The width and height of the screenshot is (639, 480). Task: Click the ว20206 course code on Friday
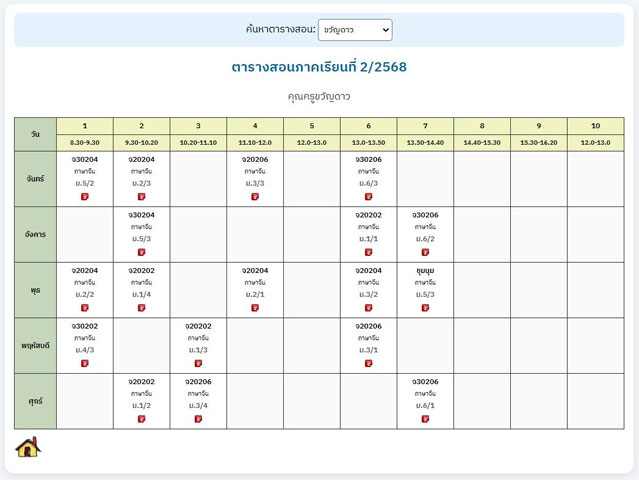coord(198,381)
